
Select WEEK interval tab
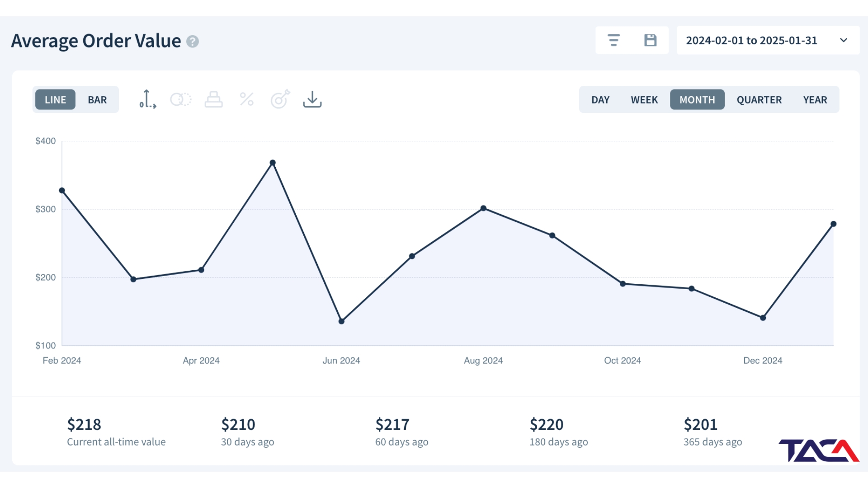click(x=644, y=100)
